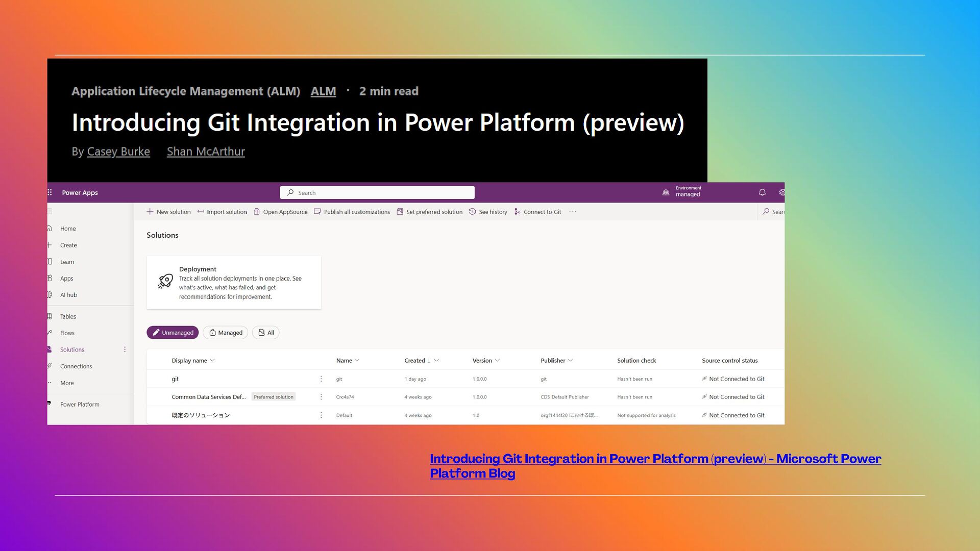Go to Home in left navigation
This screenshot has height=551, width=980.
tap(68, 229)
